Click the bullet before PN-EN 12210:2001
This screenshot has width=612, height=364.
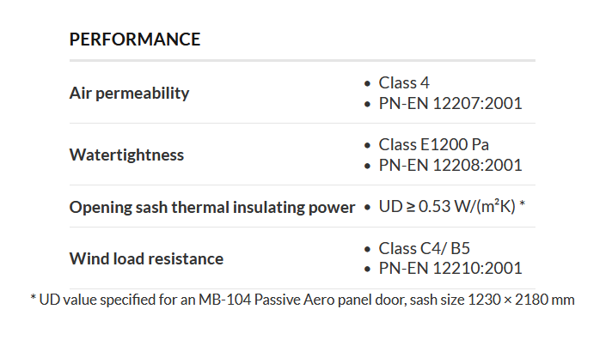pyautogui.click(x=367, y=270)
